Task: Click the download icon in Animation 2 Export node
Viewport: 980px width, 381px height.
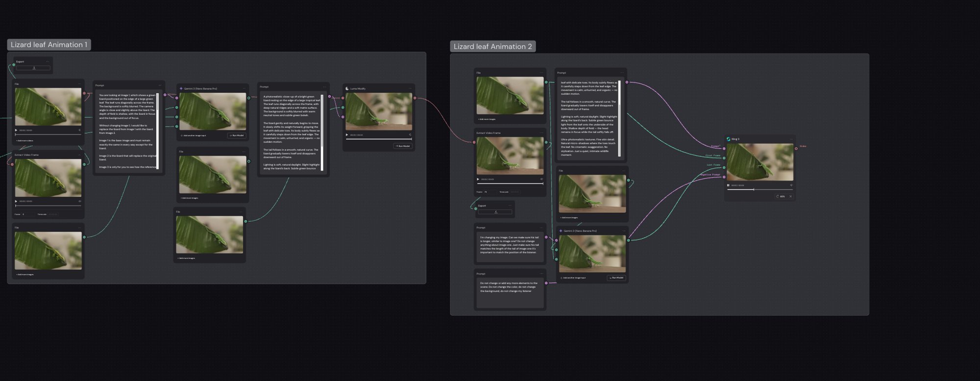Action: tap(495, 212)
